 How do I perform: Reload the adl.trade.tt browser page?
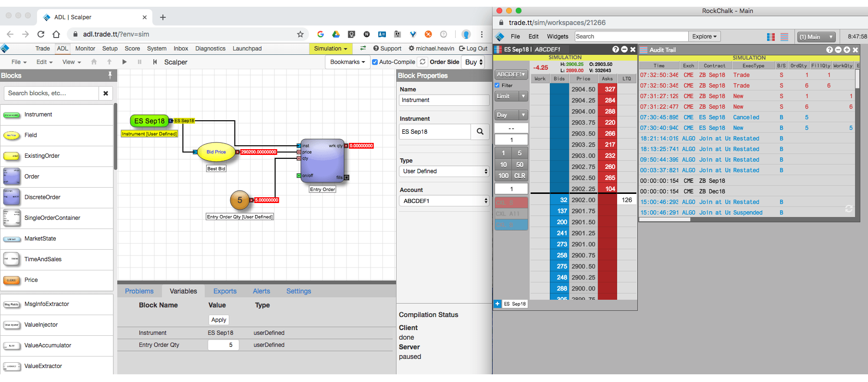click(x=41, y=34)
